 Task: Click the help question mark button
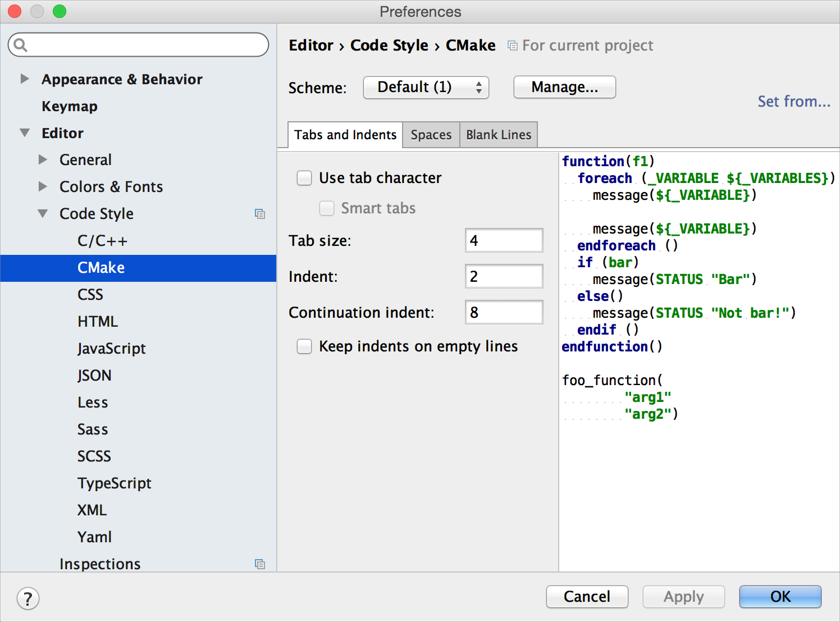[28, 598]
